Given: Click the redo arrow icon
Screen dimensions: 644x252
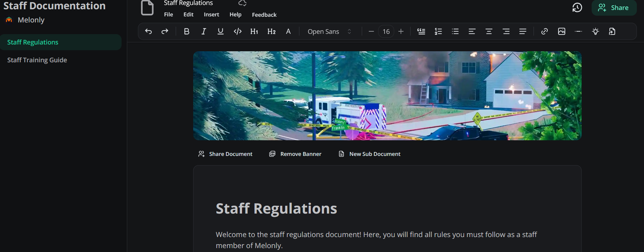Looking at the screenshot, I should click(165, 32).
